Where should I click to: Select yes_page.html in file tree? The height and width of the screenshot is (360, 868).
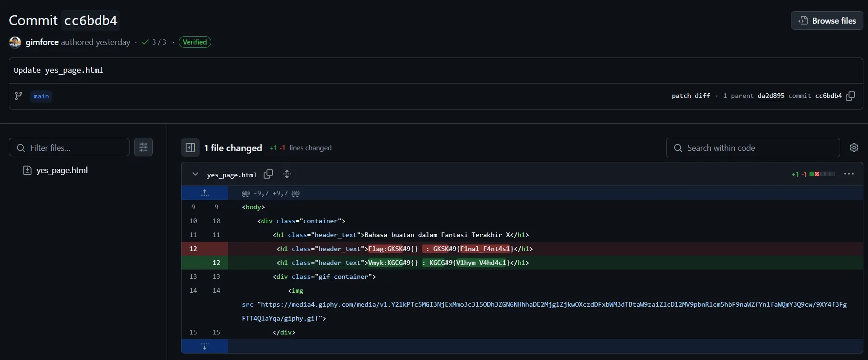click(x=62, y=170)
